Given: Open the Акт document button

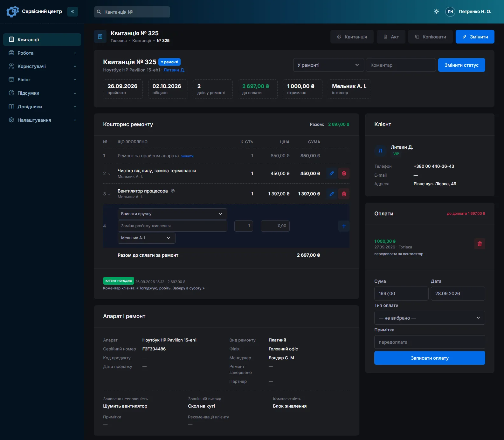Looking at the screenshot, I should (x=391, y=37).
